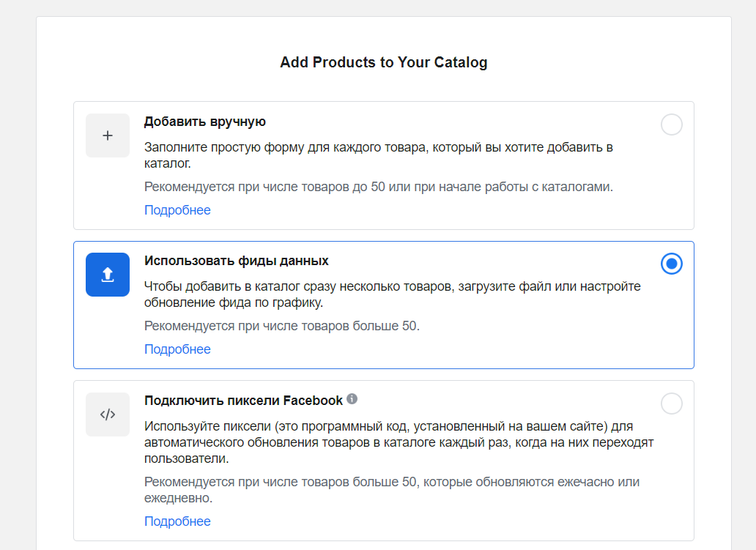Screen dimensions: 756x550
Task: Click the blue upload icon for data feeds
Action: pyautogui.click(x=108, y=275)
